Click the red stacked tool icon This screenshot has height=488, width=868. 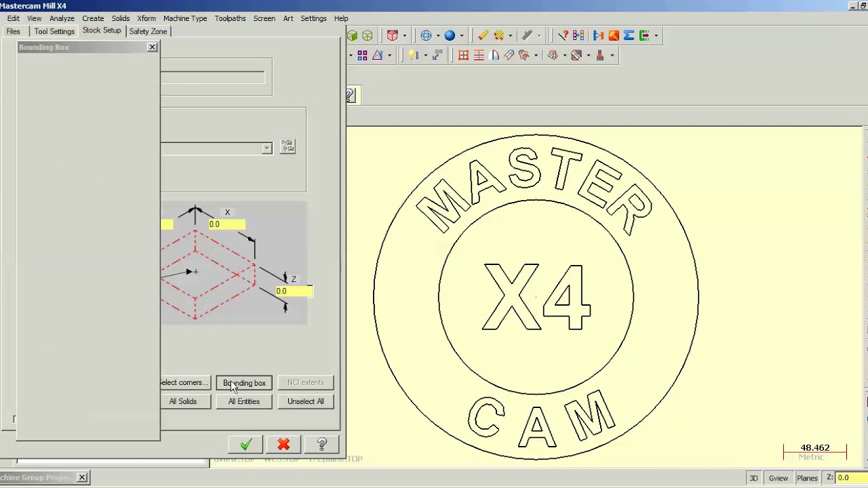pyautogui.click(x=600, y=55)
